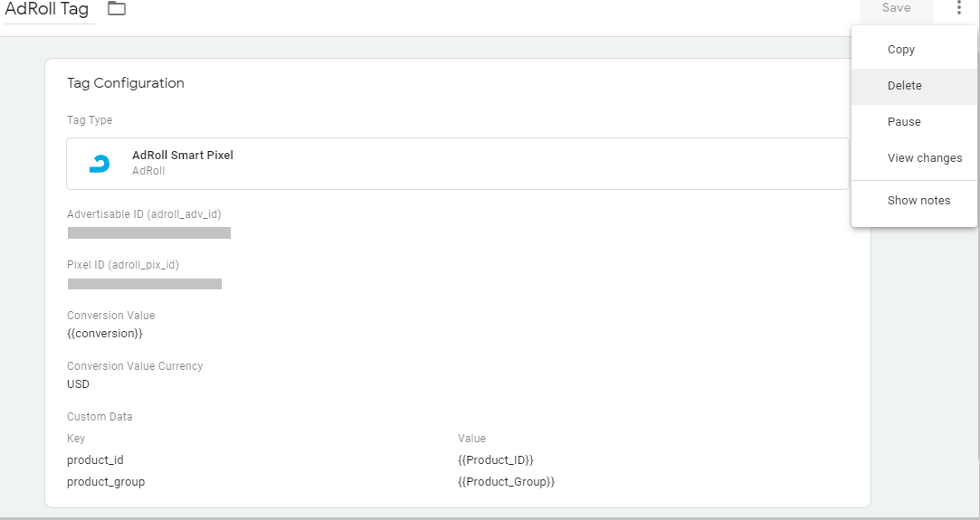Image resolution: width=980 pixels, height=520 pixels.
Task: Click the folder icon beside the tag name
Action: point(117,9)
